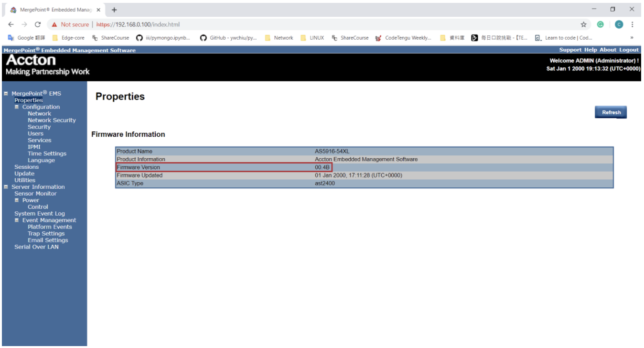Bookmark this page with the star icon
The width and height of the screenshot is (644, 348).
pos(583,24)
